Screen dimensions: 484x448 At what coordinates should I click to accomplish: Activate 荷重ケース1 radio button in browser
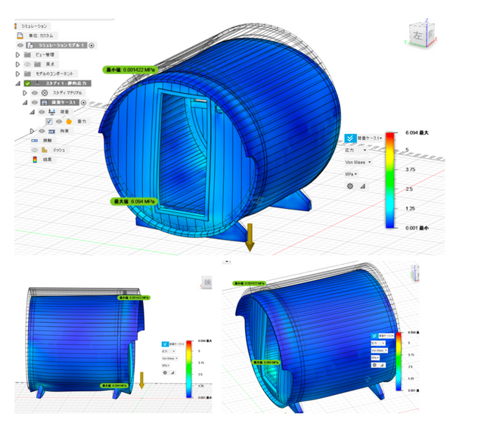(x=83, y=102)
